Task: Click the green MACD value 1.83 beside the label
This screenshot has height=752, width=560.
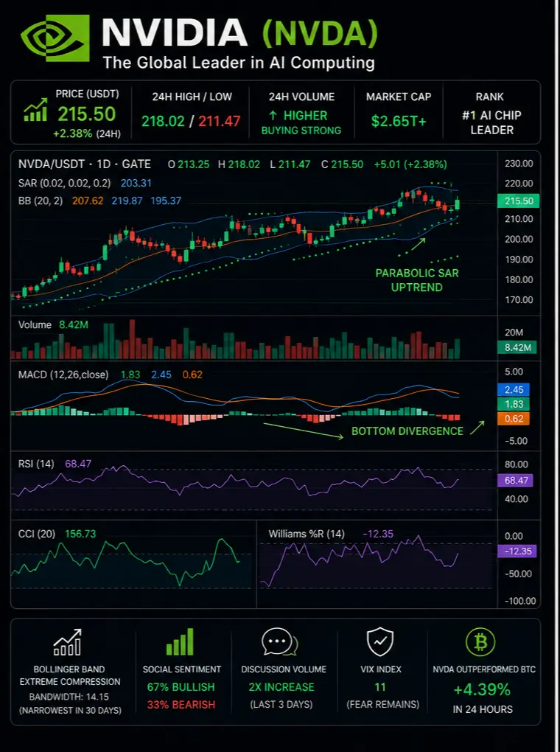Action: click(x=130, y=375)
